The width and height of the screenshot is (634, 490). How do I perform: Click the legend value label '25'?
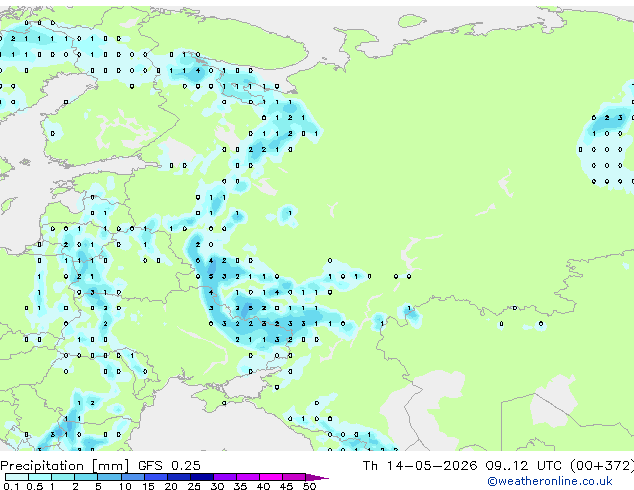pos(194,486)
